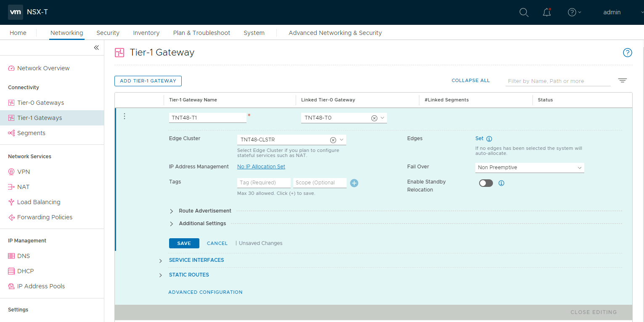Clear the TNT48-T0 linked gateway selection
This screenshot has width=644, height=322.
[374, 118]
